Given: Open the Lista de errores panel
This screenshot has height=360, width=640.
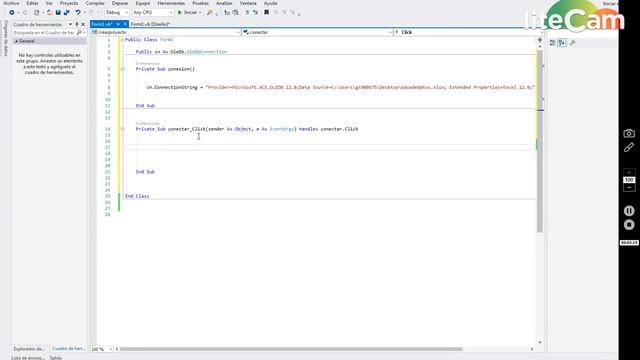Looking at the screenshot, I should (28, 358).
